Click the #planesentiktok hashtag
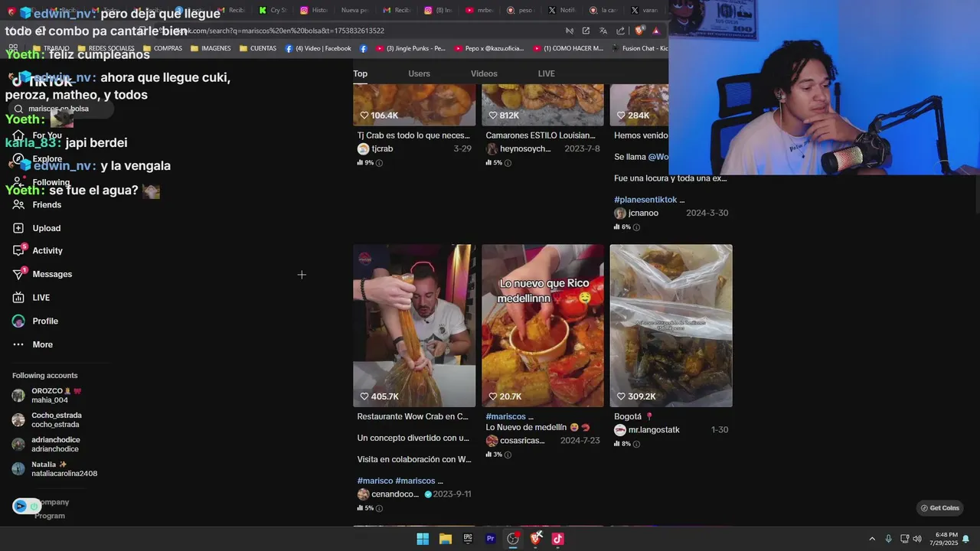 [x=645, y=200]
